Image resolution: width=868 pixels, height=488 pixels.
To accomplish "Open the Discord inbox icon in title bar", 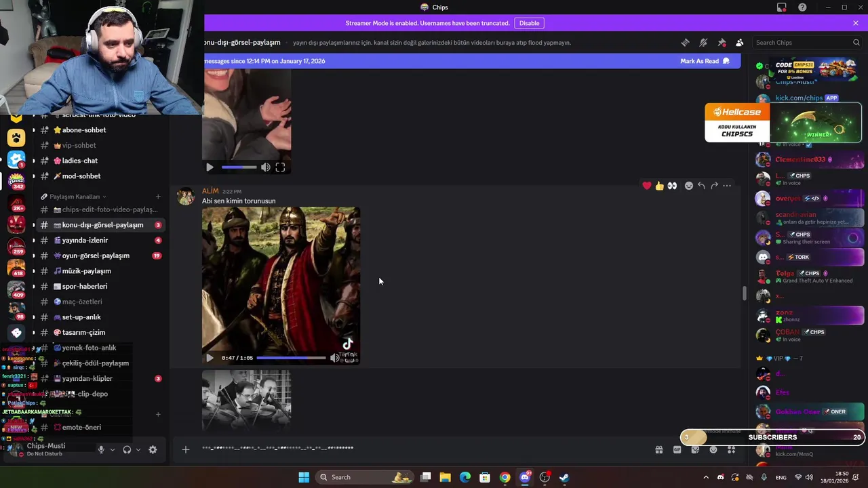I will pos(782,7).
